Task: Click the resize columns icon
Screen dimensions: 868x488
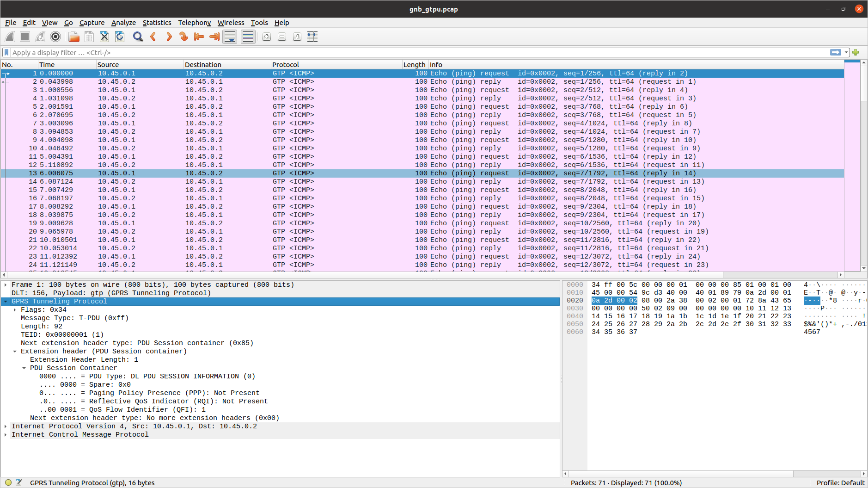Action: pyautogui.click(x=312, y=37)
